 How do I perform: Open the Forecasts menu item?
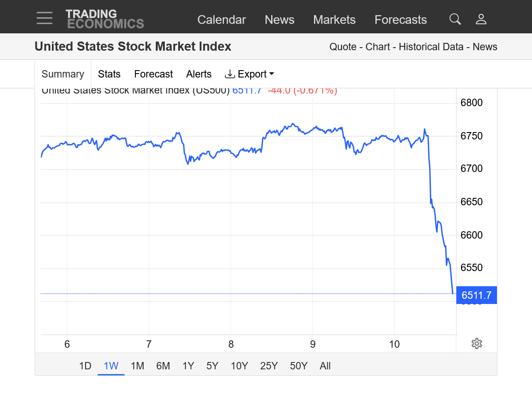(401, 20)
